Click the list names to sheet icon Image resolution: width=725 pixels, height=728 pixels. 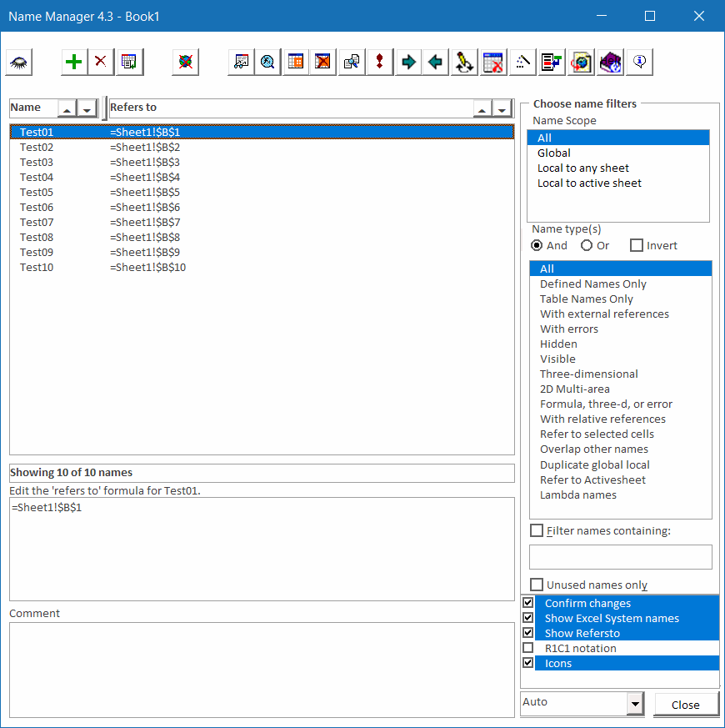[x=130, y=62]
